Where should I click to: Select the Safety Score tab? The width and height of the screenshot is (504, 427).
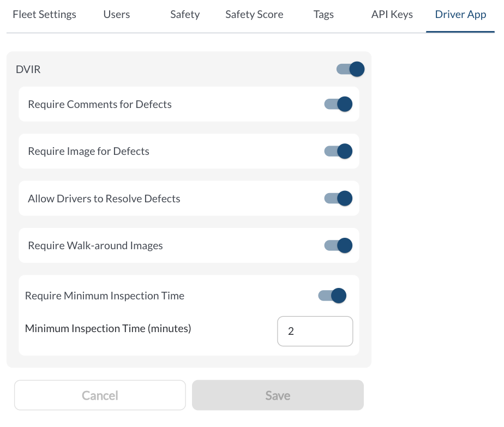click(254, 15)
